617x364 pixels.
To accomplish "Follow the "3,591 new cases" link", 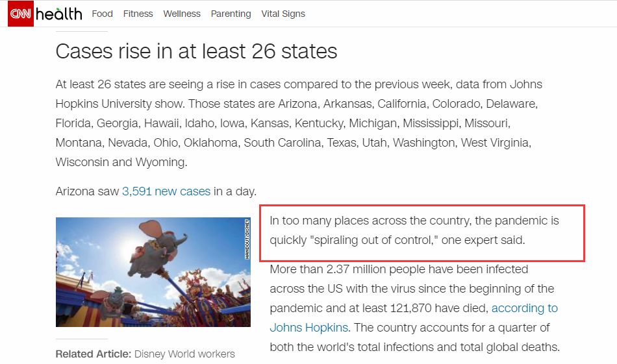I will point(166,191).
